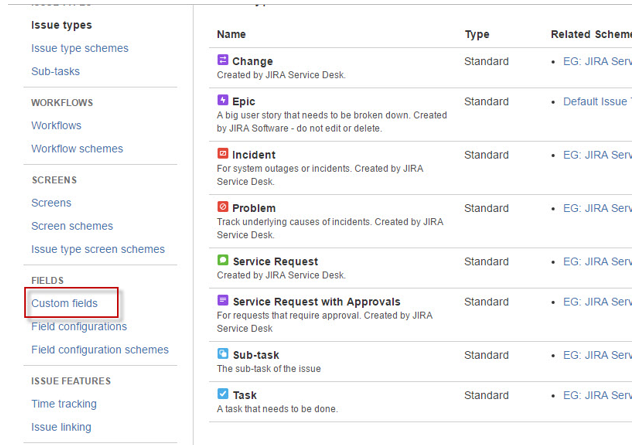The height and width of the screenshot is (445, 644).
Task: Click the Epic lightning bolt icon
Action: (223, 100)
